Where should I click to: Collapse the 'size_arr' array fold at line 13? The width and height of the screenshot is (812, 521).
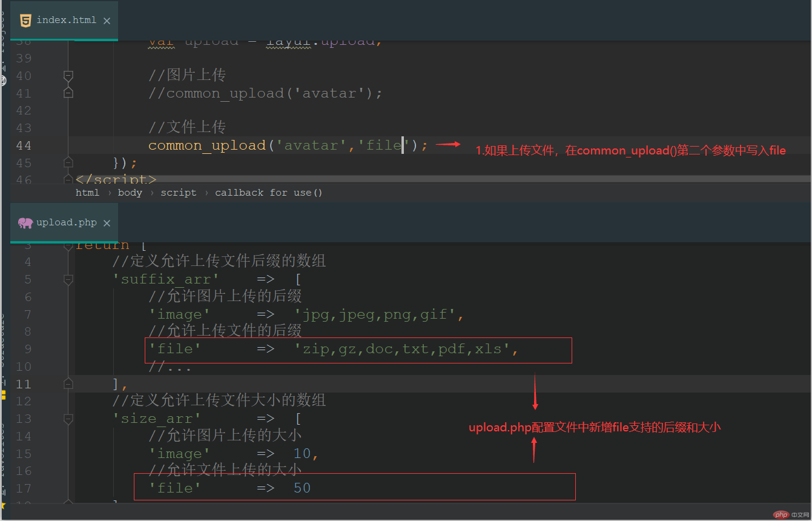(x=68, y=419)
